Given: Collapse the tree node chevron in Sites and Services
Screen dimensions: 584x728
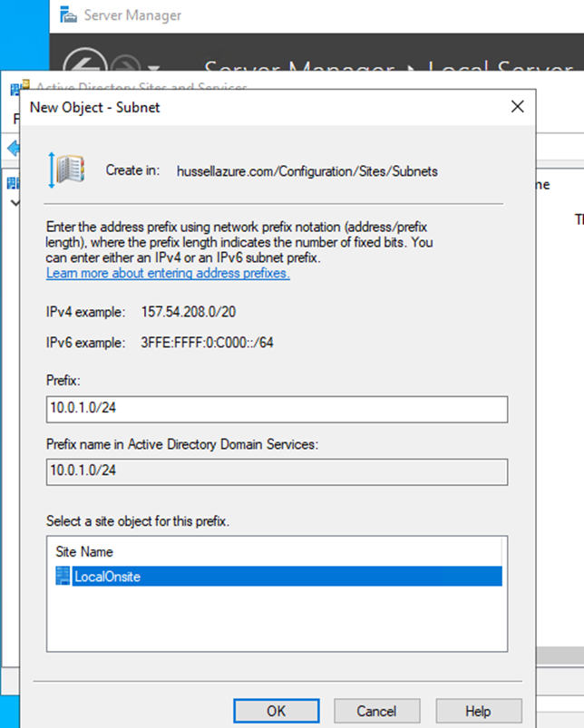Looking at the screenshot, I should point(15,203).
